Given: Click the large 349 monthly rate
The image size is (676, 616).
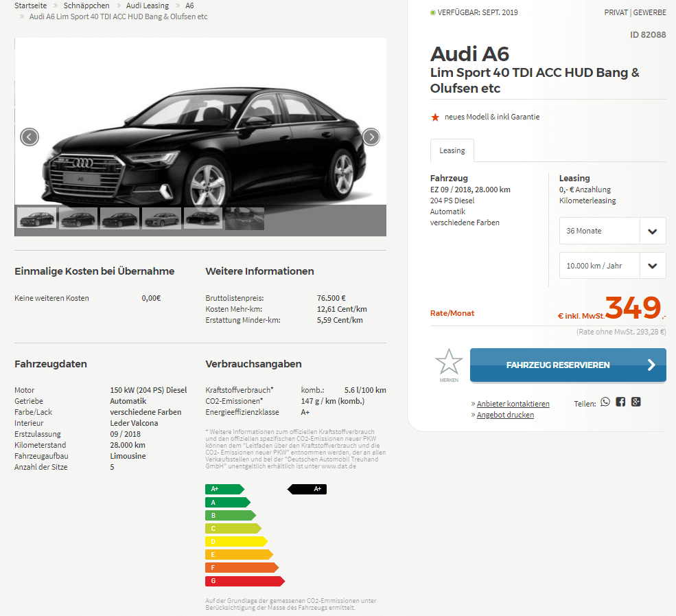Looking at the screenshot, I should (633, 308).
